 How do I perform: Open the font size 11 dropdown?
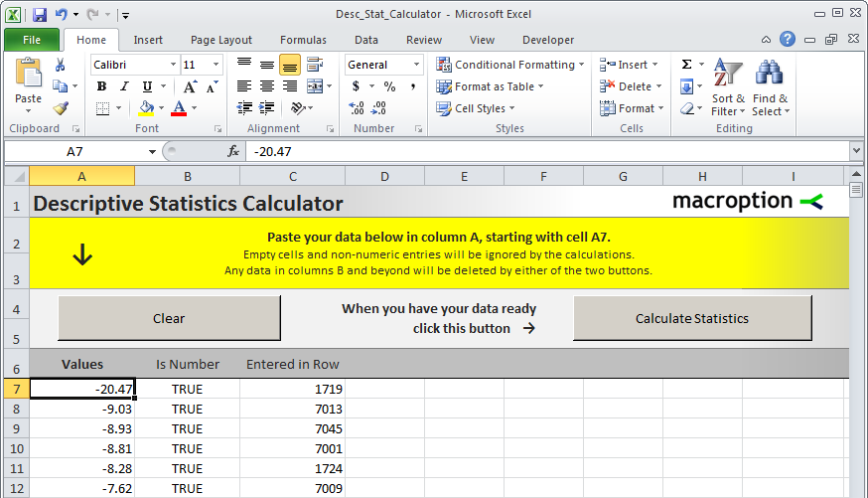pyautogui.click(x=216, y=65)
